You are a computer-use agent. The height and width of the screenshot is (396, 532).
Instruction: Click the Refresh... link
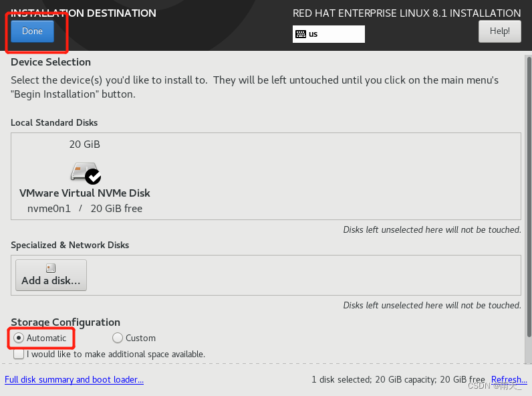(509, 379)
